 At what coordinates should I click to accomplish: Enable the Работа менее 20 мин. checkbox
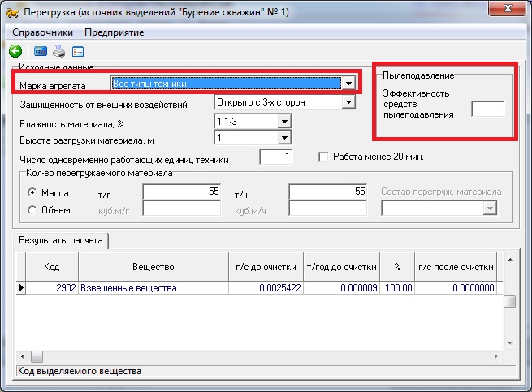(x=324, y=157)
